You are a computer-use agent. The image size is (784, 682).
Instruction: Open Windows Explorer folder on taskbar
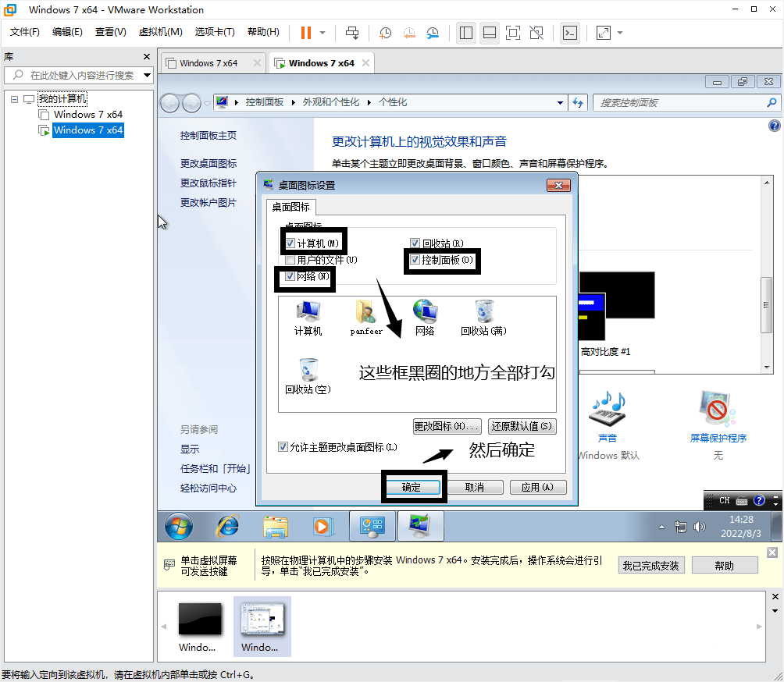tap(276, 527)
